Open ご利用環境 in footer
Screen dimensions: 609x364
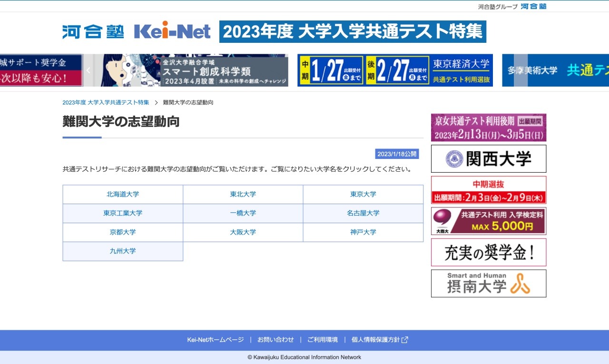[x=323, y=340]
